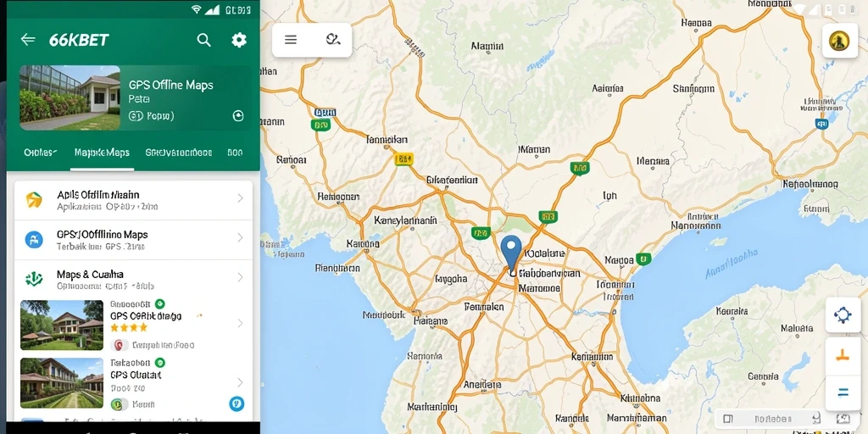Open the starred GPS listing house thumbnail
Viewport: 868px width, 434px height.
pos(61,325)
